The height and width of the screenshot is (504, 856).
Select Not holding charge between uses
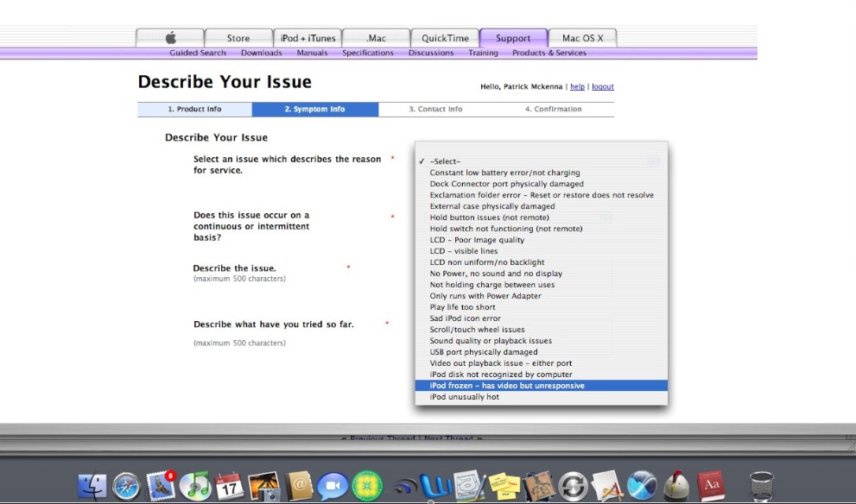(x=541, y=285)
